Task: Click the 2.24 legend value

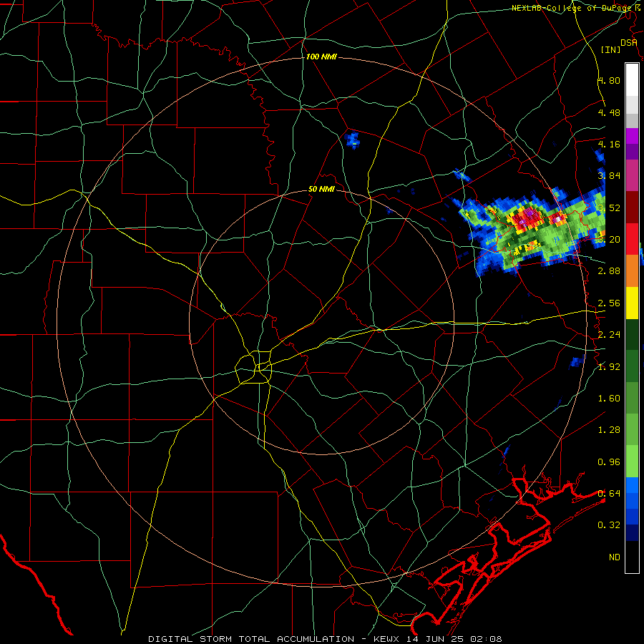Action: coord(609,335)
